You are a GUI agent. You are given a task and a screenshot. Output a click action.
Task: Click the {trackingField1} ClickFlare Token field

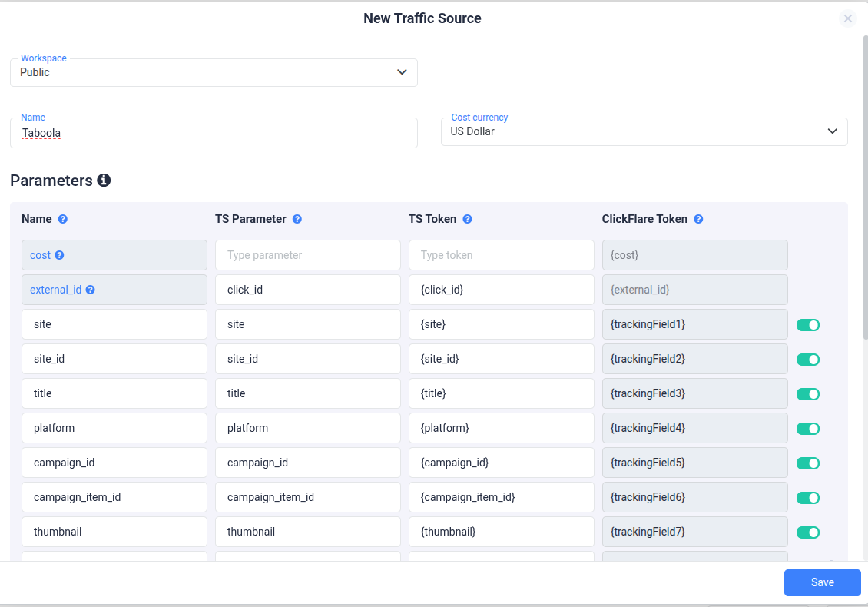694,324
